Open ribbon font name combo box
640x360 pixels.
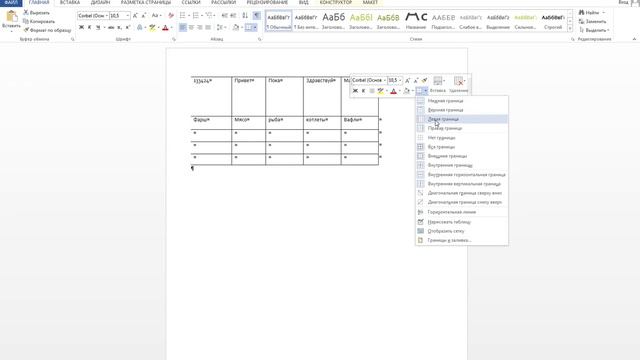pyautogui.click(x=93, y=16)
